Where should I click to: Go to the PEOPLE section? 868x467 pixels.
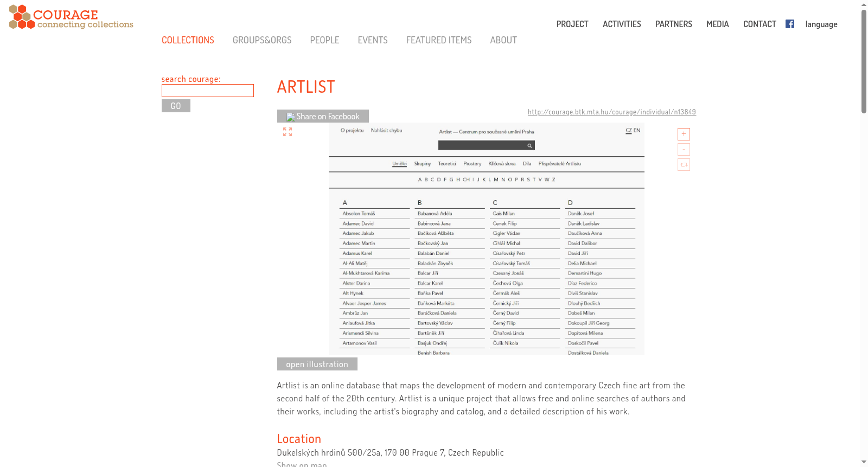pos(324,40)
